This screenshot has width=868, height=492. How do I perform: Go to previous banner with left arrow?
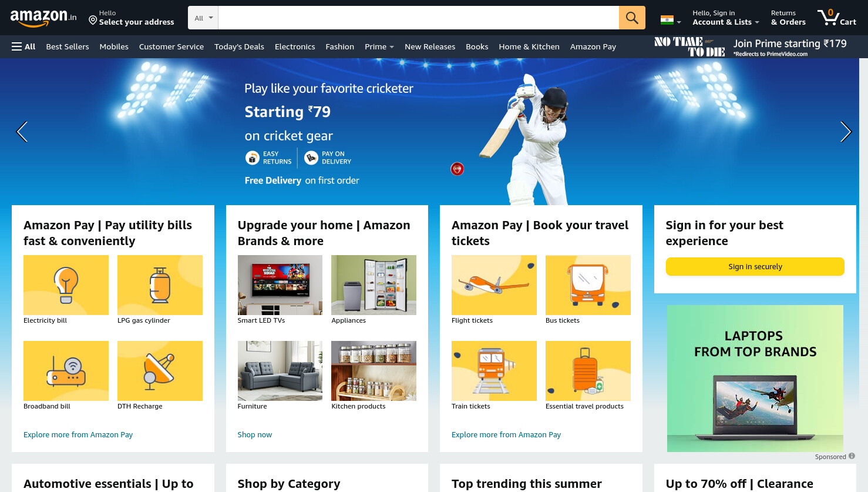pos(22,132)
